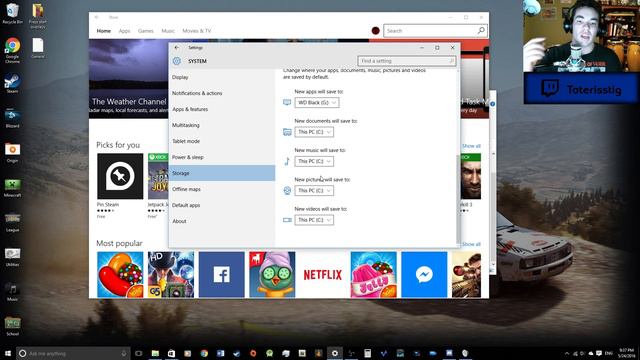The height and width of the screenshot is (360, 640).
Task: Switch to Apps tab in Store
Action: 124,31
